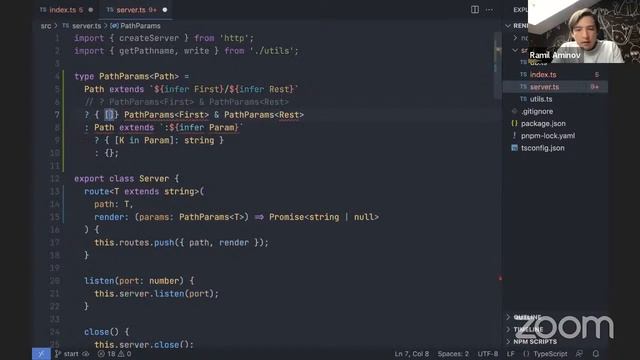640x360 pixels.
Task: Open the editor more actions ellipsis
Action: tap(489, 9)
